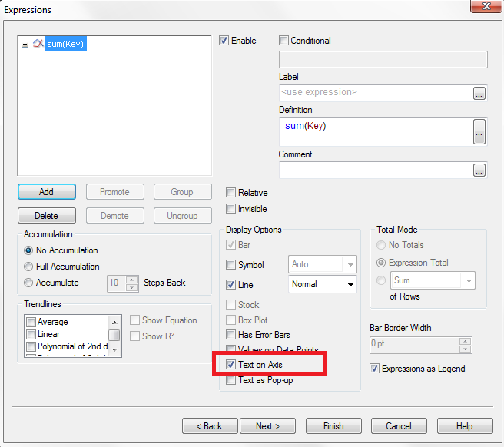The width and height of the screenshot is (504, 447).
Task: Close the Expressions dialog window
Action: [486, 6]
